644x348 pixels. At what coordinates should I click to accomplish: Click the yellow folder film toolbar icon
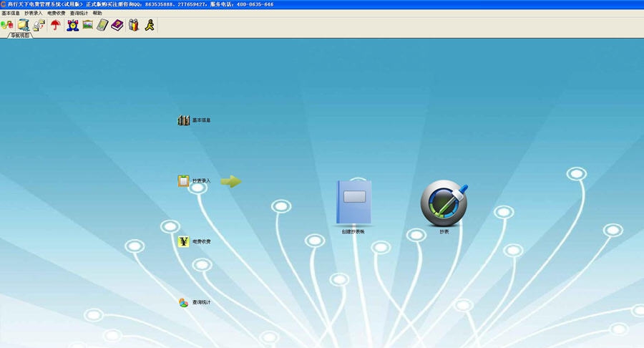pyautogui.click(x=24, y=26)
